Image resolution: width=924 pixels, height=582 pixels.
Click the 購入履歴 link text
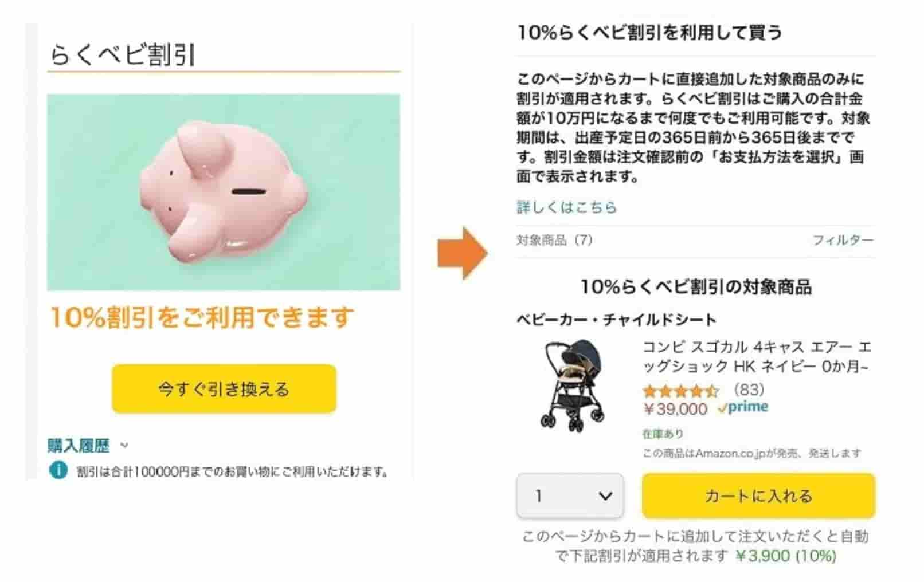tap(79, 445)
